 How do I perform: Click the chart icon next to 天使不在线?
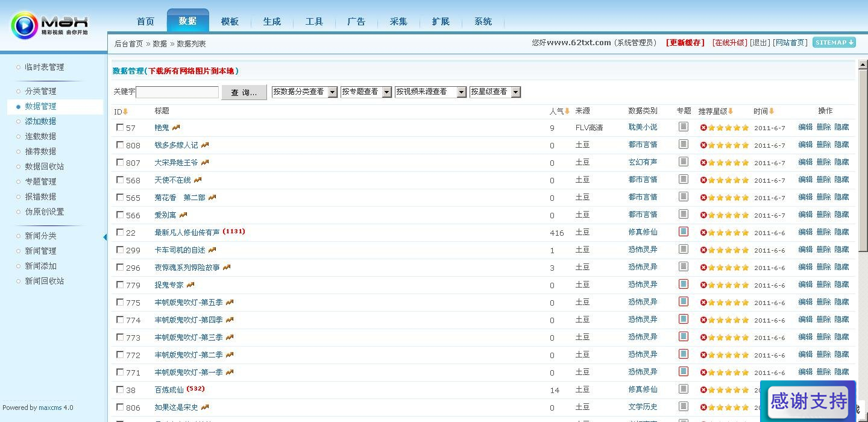click(198, 180)
